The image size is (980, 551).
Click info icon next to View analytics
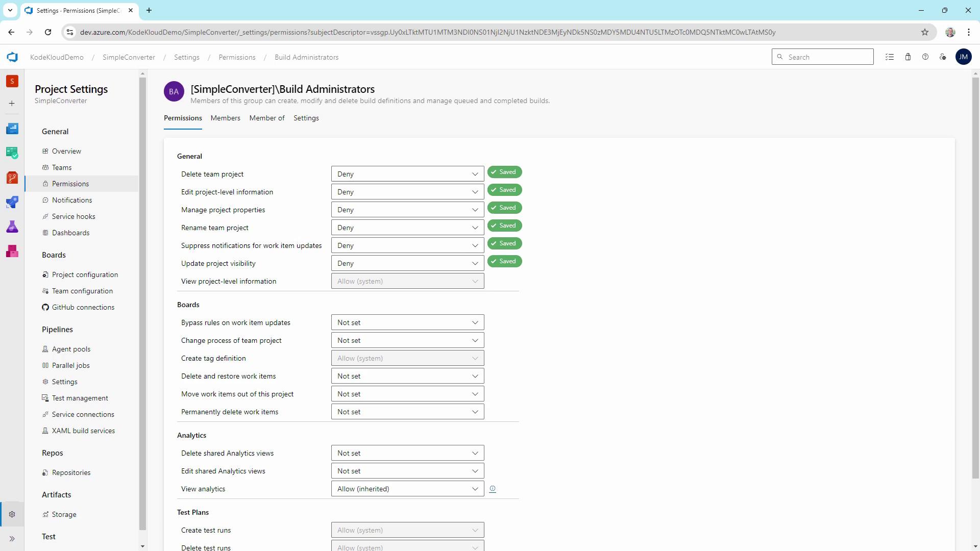point(493,489)
